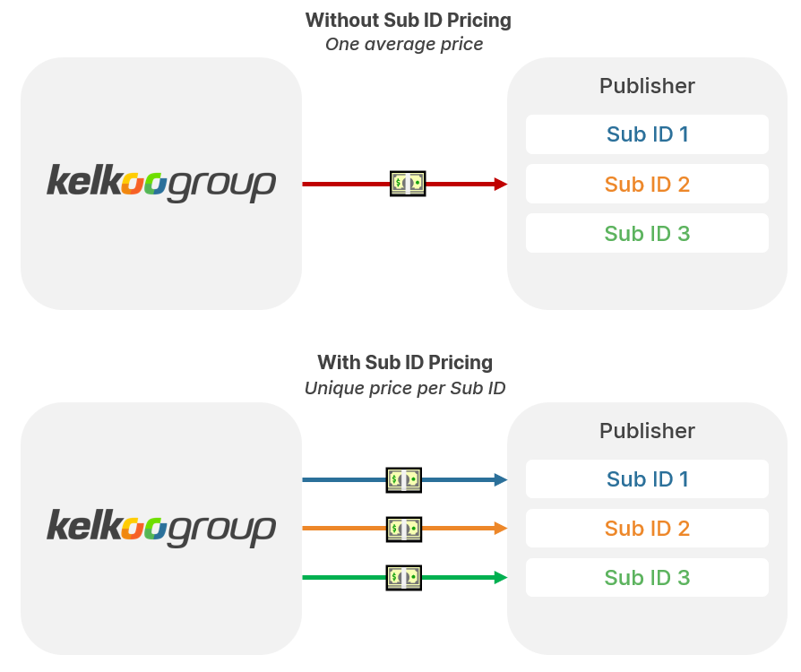Click the top "Publisher" panel title

click(647, 86)
